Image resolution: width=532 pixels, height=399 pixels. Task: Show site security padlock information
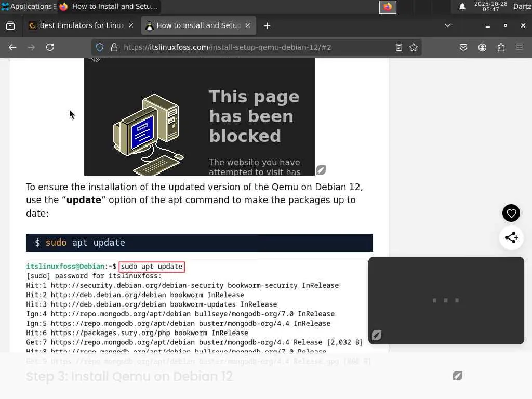114,47
